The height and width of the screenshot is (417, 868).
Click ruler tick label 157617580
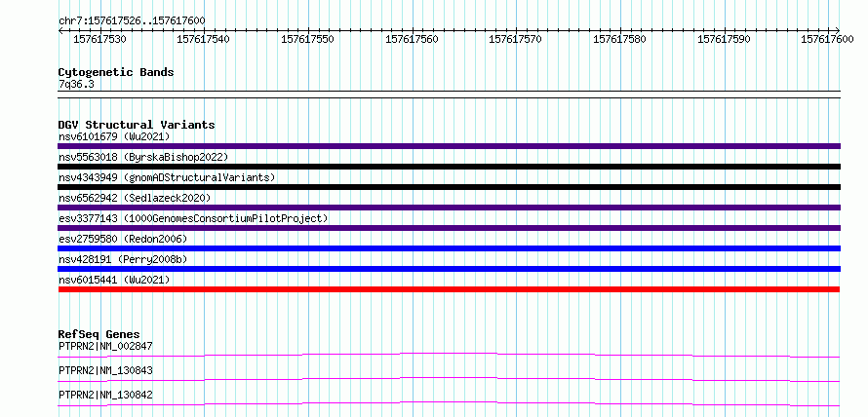620,39
